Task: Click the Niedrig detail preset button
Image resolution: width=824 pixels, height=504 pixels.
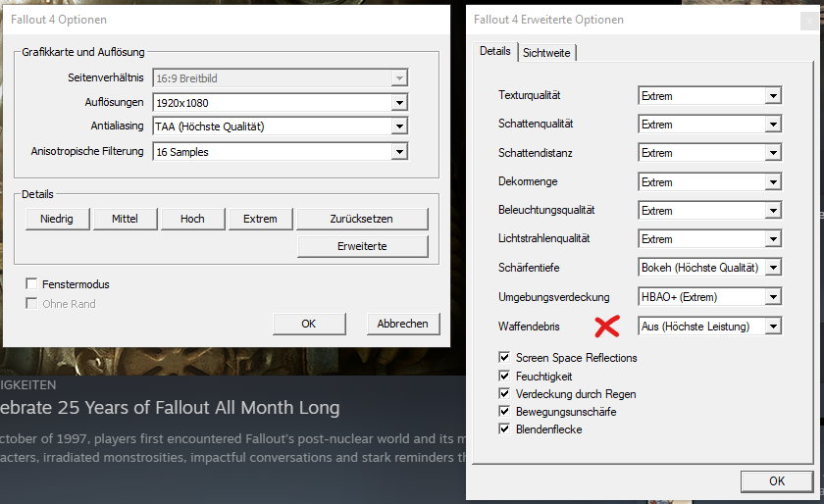Action: point(57,219)
